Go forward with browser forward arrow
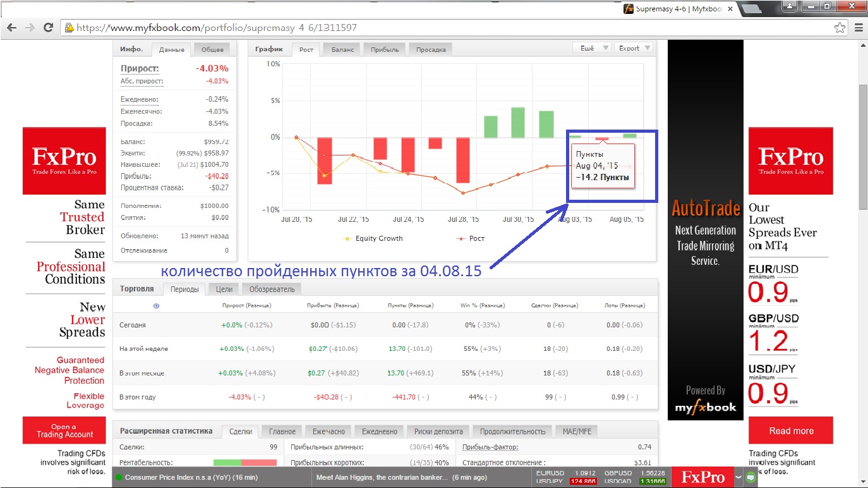This screenshot has width=868, height=488. point(30,28)
